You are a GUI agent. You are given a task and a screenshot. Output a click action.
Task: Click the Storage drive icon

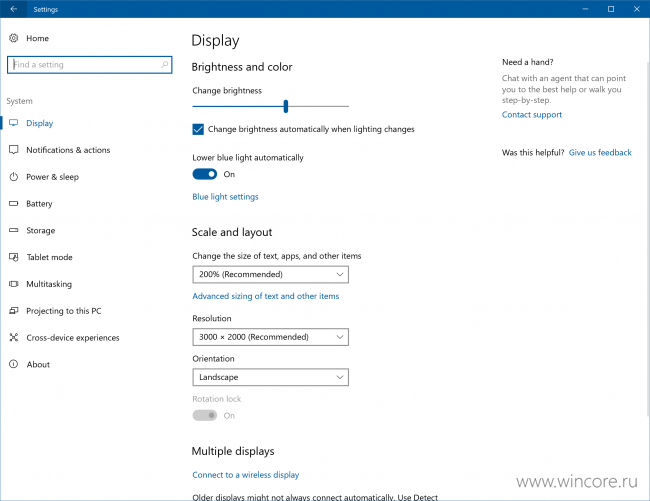14,230
